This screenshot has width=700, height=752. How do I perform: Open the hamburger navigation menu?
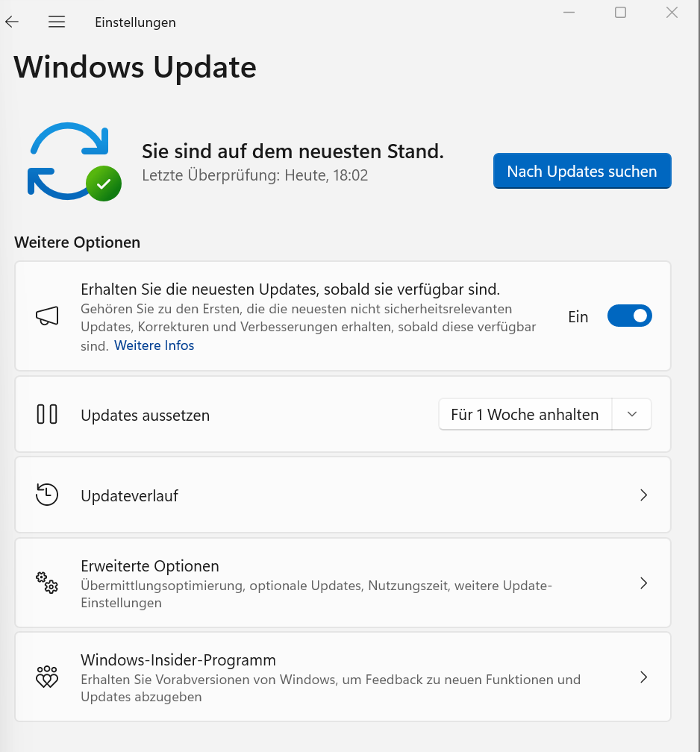(x=56, y=22)
